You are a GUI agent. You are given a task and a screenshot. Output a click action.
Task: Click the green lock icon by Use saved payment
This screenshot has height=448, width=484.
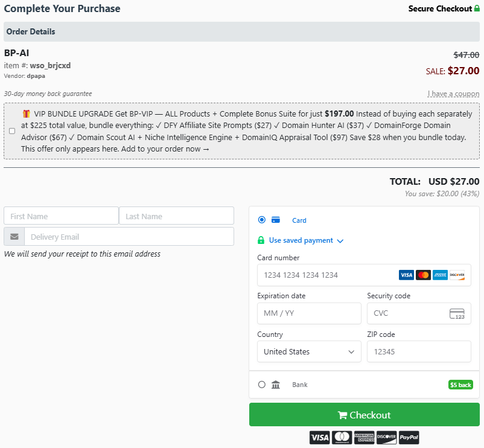pyautogui.click(x=261, y=240)
